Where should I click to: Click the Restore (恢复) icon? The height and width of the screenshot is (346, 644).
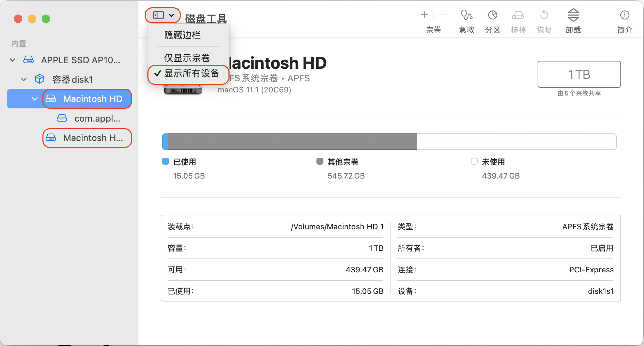pyautogui.click(x=544, y=16)
